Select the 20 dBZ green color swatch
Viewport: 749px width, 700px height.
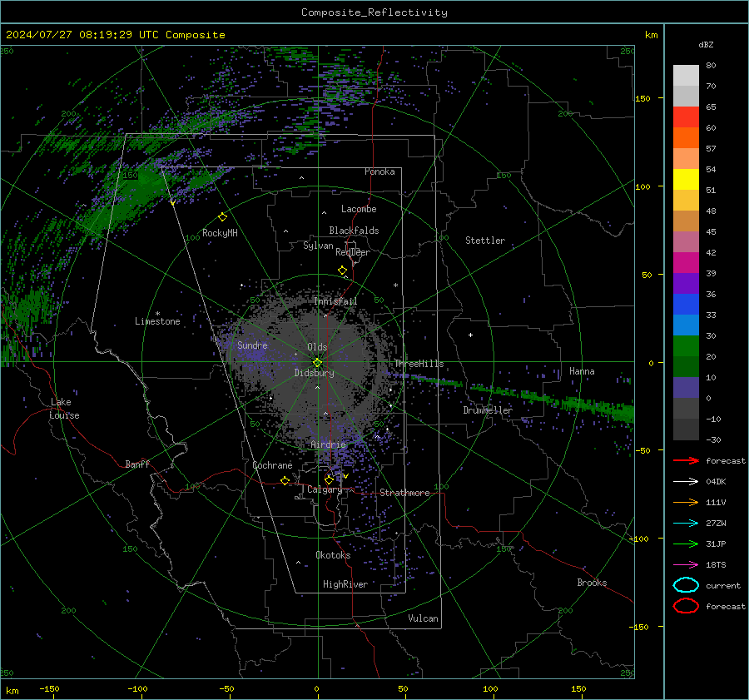686,366
